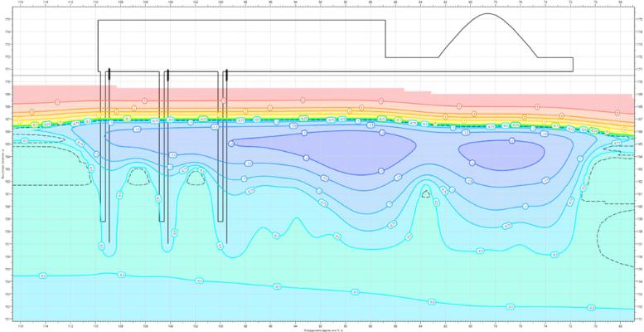
Task: Click the 72 tick label on top axis
Action: (570, 2)
